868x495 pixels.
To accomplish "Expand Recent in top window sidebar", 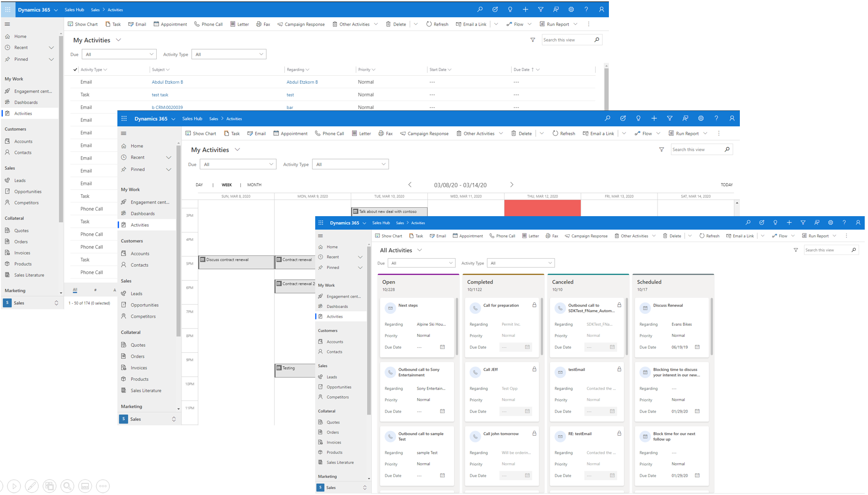I will coord(51,48).
